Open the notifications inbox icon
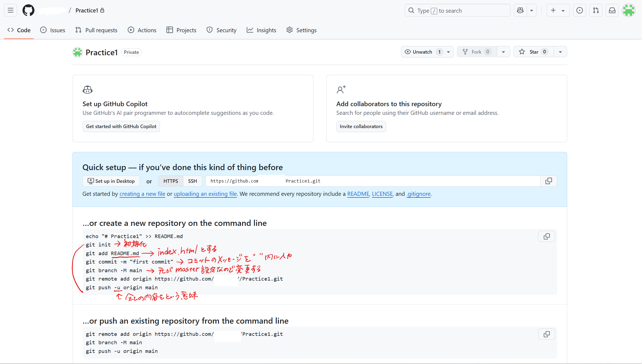The image size is (642, 364). pos(612,10)
